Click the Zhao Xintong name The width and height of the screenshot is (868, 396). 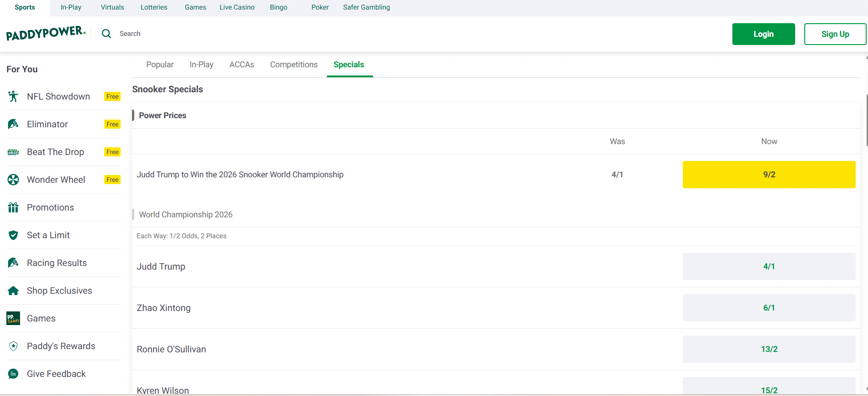(x=164, y=308)
